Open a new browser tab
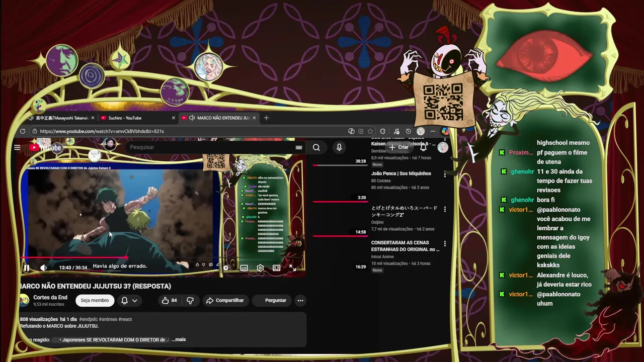 266,118
